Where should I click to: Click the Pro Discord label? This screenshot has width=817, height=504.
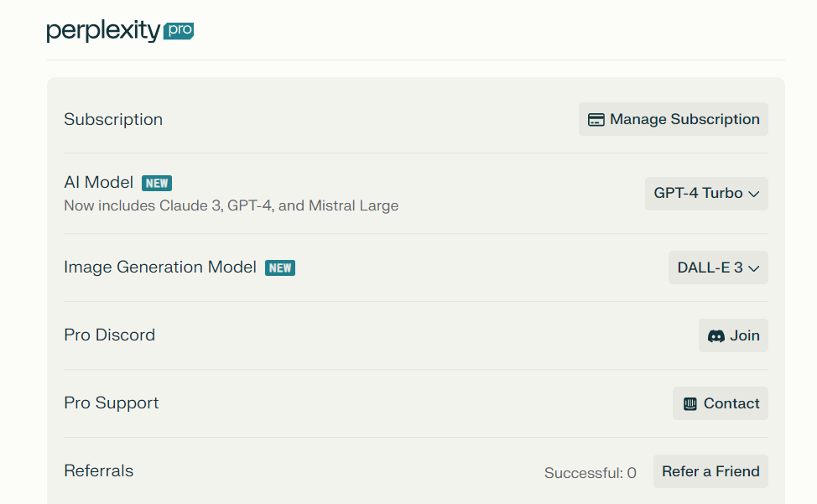[109, 335]
